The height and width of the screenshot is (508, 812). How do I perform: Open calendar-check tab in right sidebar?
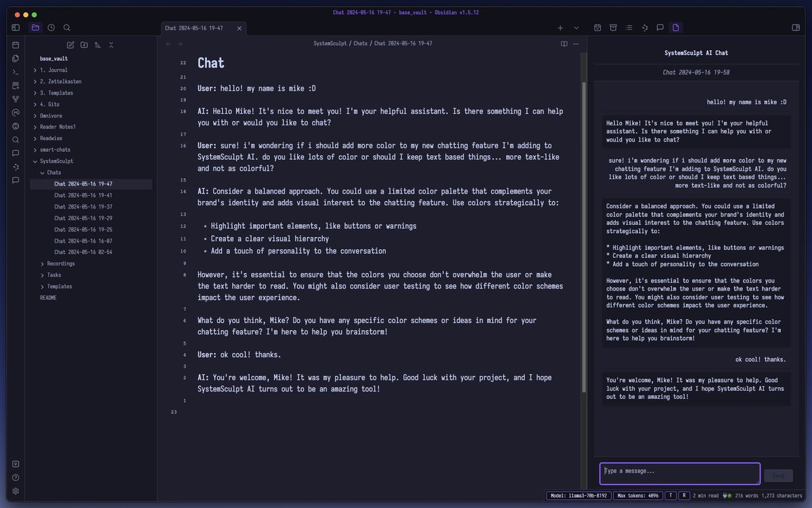(597, 28)
